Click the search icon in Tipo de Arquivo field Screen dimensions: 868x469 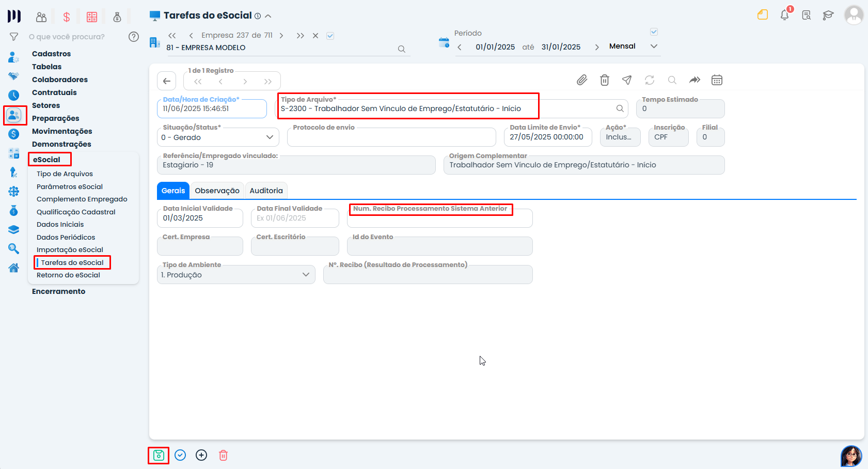620,108
